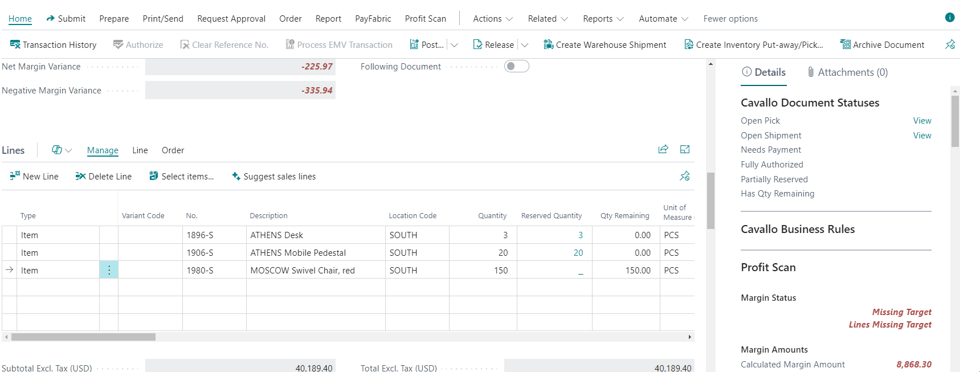Open Lines section in new window

(685, 149)
